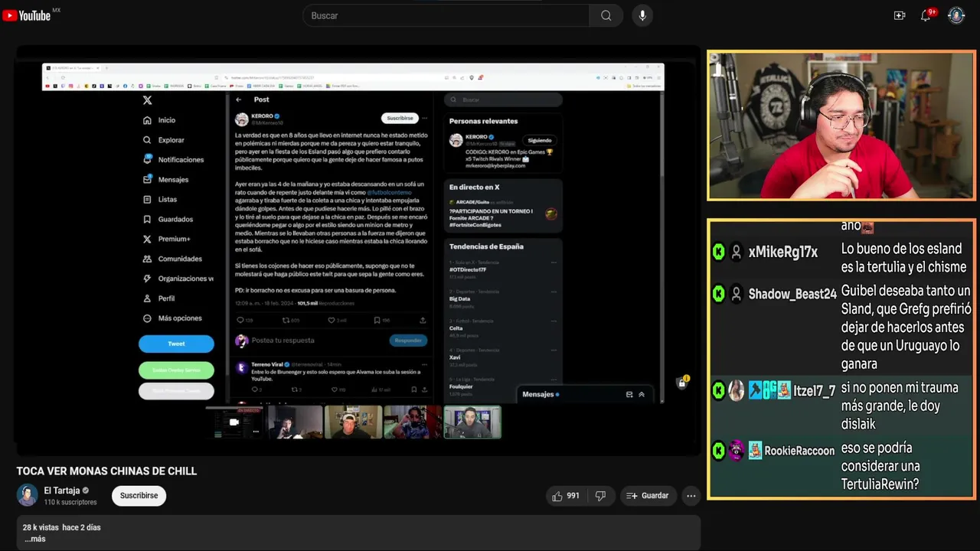Click Suscribirse on KERORO's post
The height and width of the screenshot is (551, 980).
pyautogui.click(x=400, y=119)
